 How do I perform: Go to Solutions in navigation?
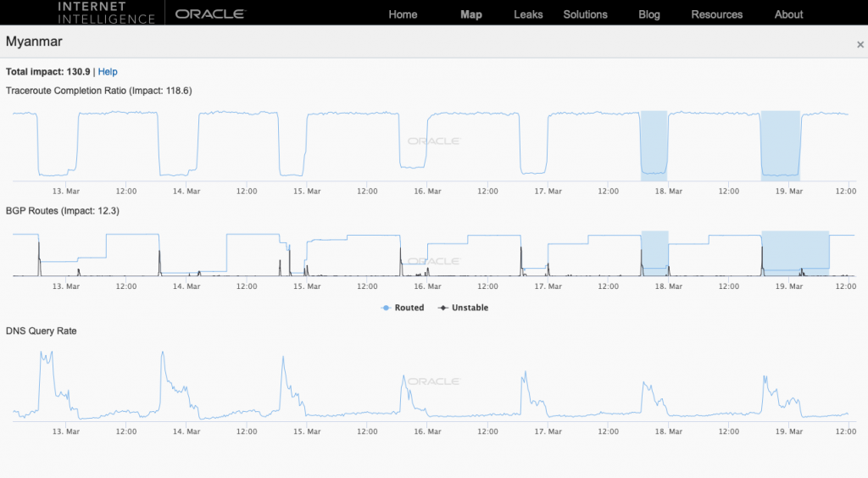click(585, 14)
